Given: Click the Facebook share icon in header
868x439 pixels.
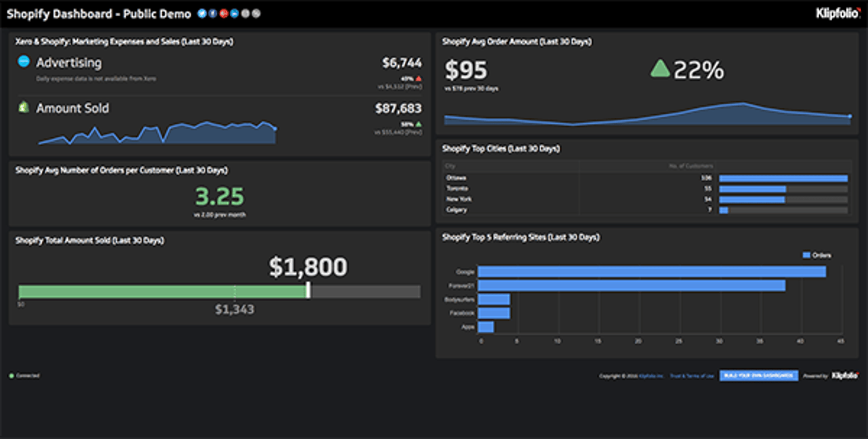Looking at the screenshot, I should pyautogui.click(x=212, y=14).
